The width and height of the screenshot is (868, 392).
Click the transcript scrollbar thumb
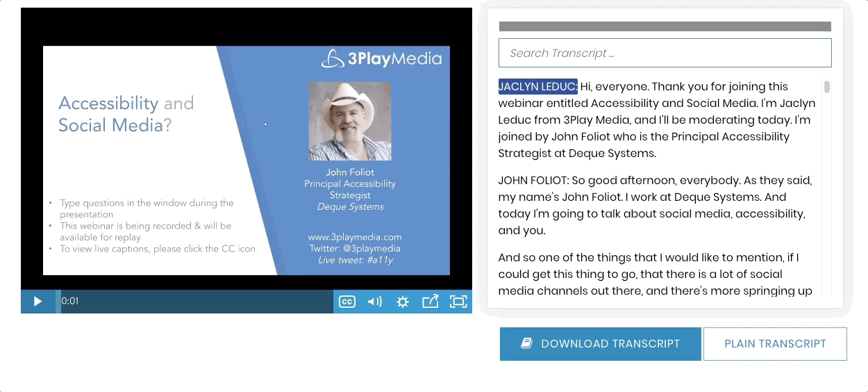827,87
